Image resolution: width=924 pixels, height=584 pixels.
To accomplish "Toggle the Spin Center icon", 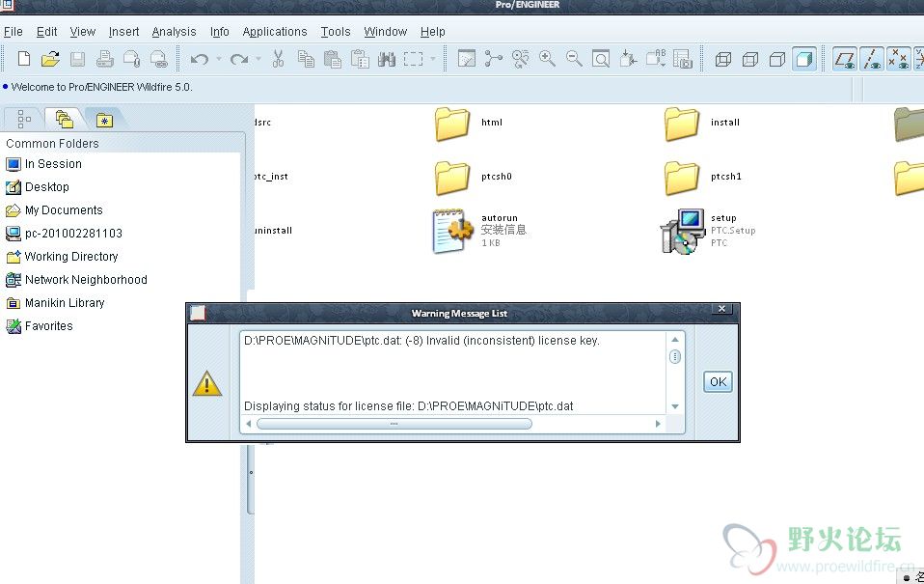I will point(493,59).
